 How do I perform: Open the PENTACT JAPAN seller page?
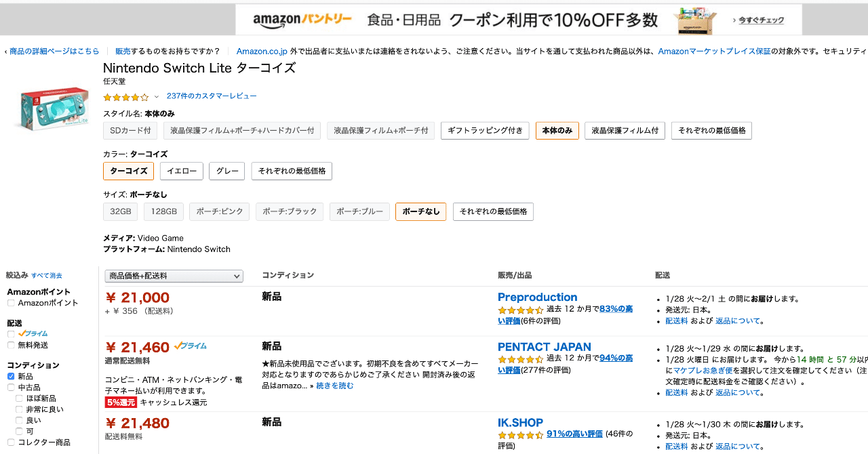pyautogui.click(x=544, y=346)
